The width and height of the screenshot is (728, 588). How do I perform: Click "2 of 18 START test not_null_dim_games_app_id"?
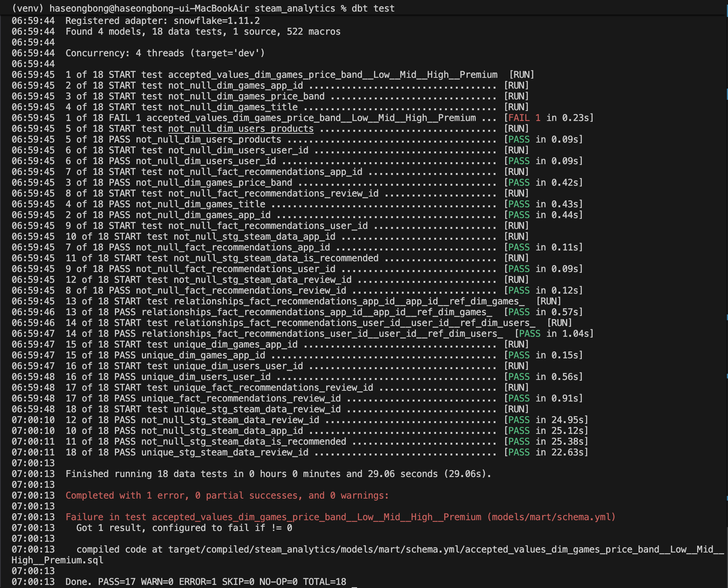[184, 86]
